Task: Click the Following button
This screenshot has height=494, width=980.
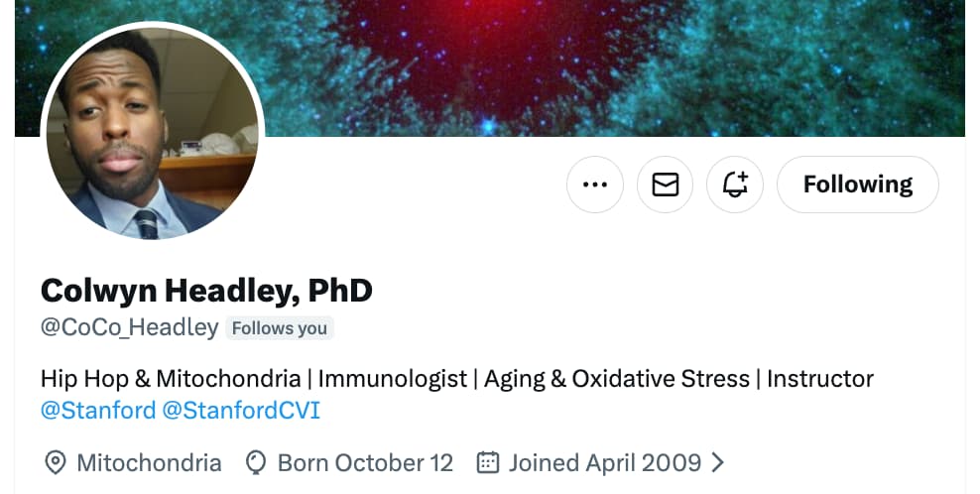Action: click(857, 185)
